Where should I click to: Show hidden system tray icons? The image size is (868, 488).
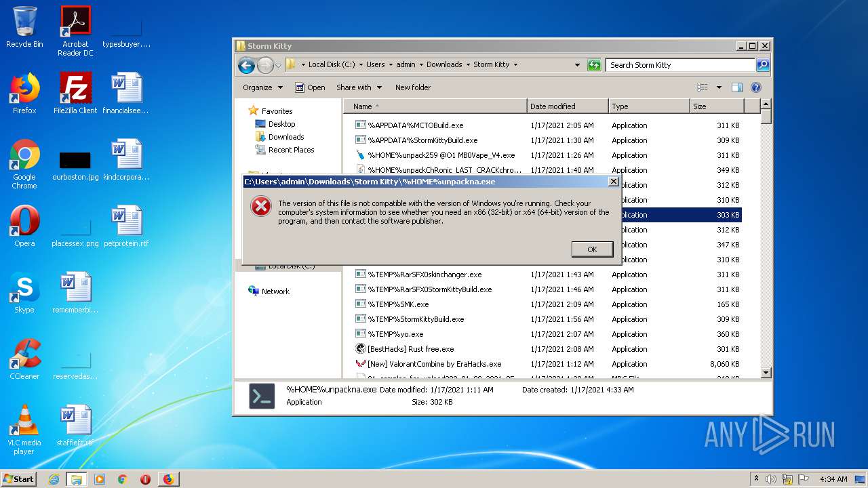coord(756,479)
